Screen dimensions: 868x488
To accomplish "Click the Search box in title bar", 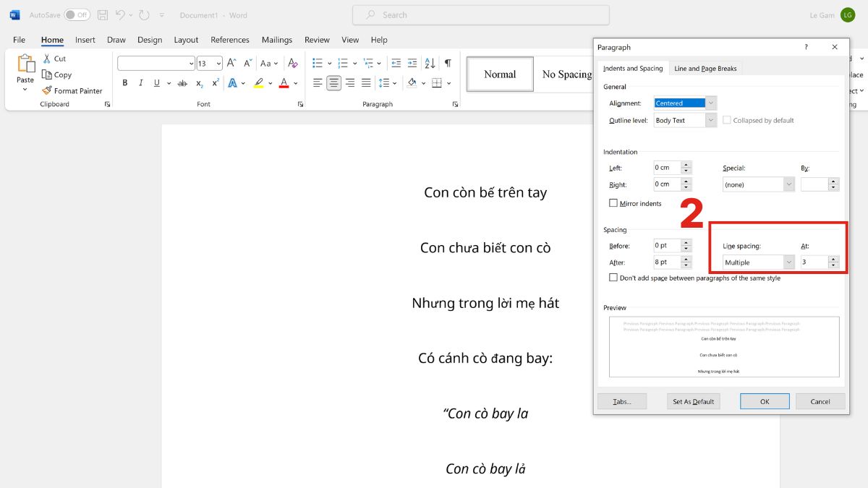I will pyautogui.click(x=481, y=14).
